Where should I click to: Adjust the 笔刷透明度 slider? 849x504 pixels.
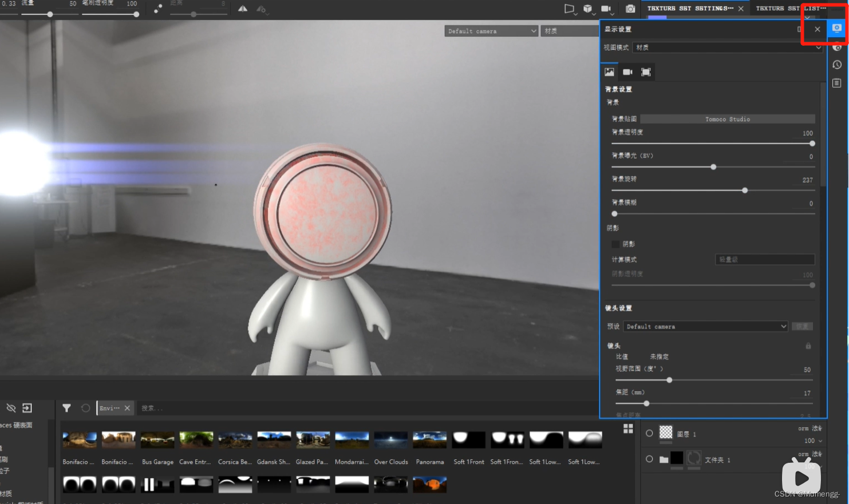pyautogui.click(x=110, y=14)
